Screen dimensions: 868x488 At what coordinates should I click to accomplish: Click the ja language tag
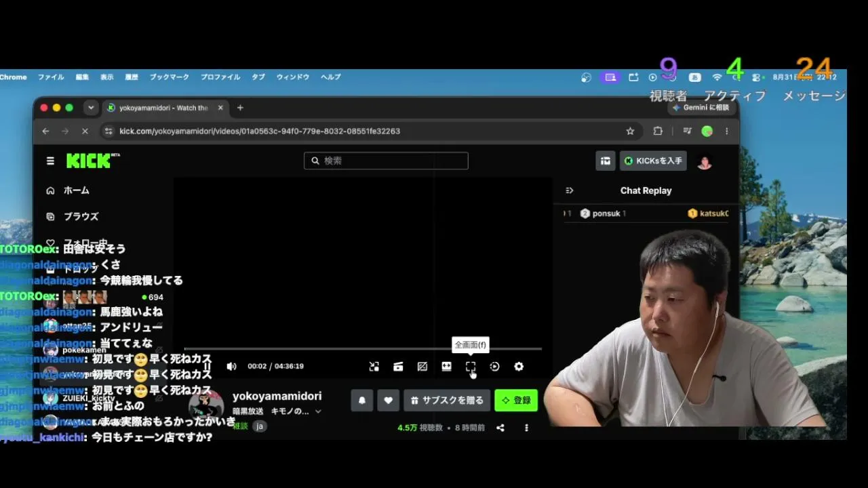tap(260, 426)
